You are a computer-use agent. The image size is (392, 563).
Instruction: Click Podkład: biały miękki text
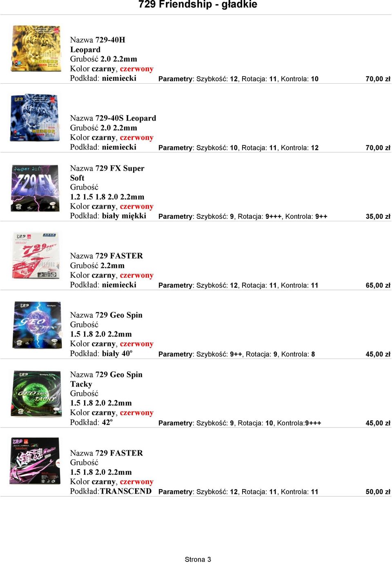click(108, 216)
